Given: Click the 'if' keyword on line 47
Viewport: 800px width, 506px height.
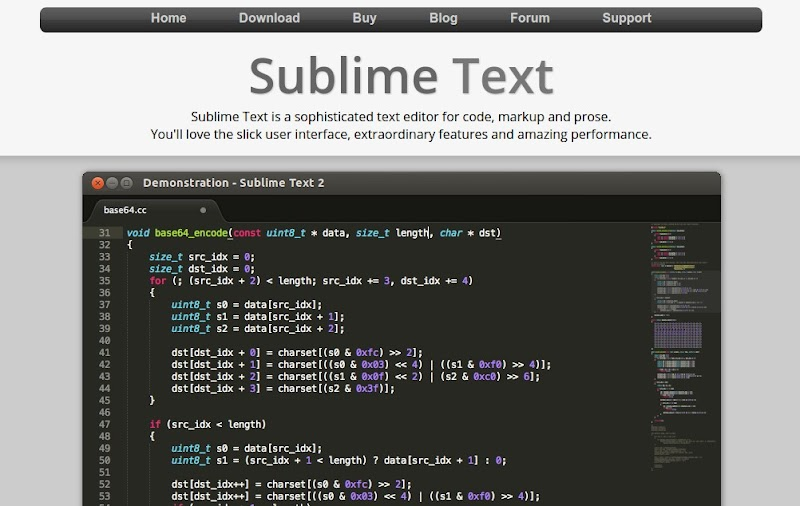Looking at the screenshot, I should pos(155,425).
